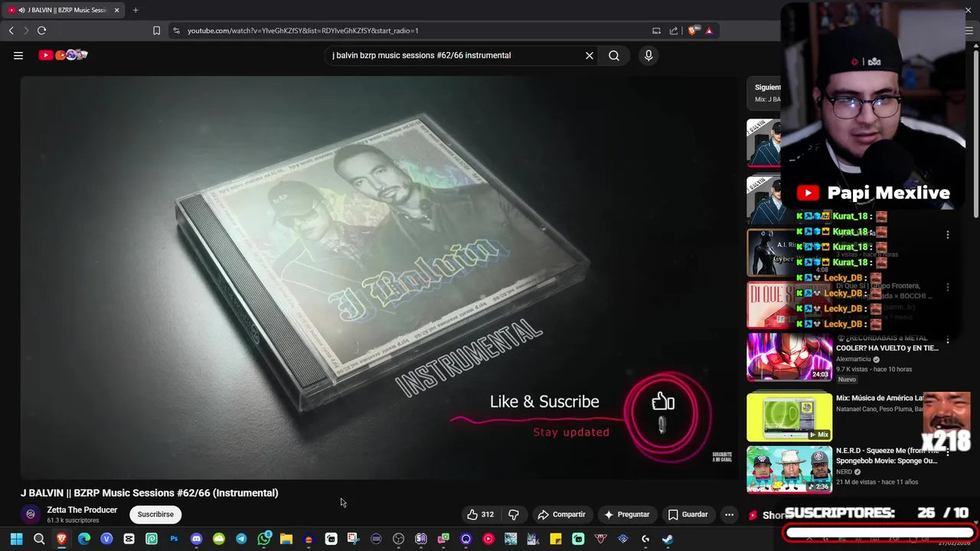Like the video showing 312 likes
The height and width of the screenshot is (551, 980).
click(x=481, y=514)
